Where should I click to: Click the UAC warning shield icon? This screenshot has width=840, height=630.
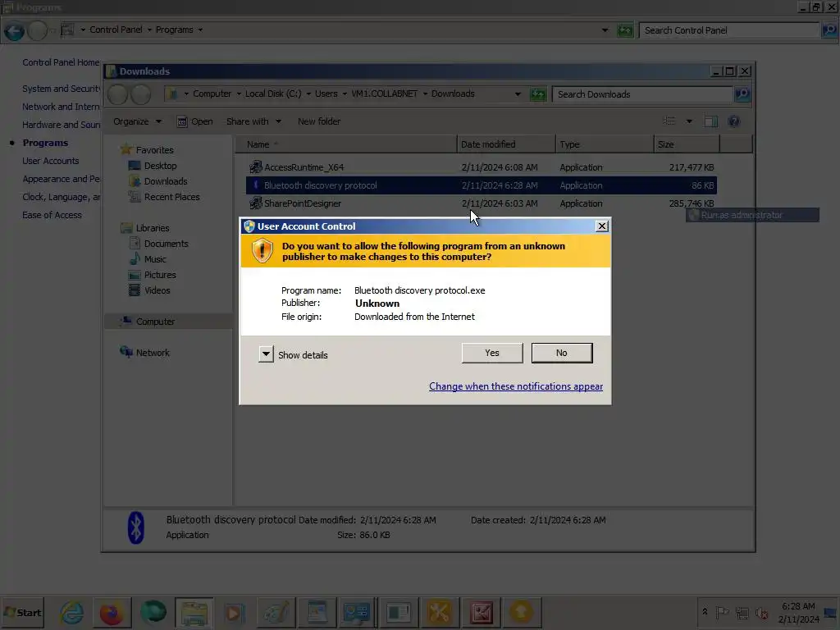pos(262,251)
